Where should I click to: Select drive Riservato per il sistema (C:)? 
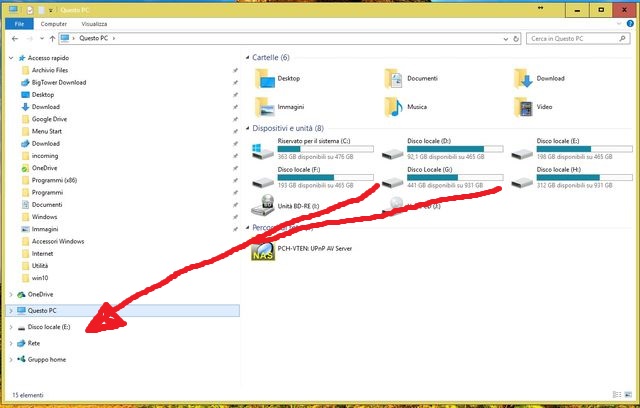point(313,149)
